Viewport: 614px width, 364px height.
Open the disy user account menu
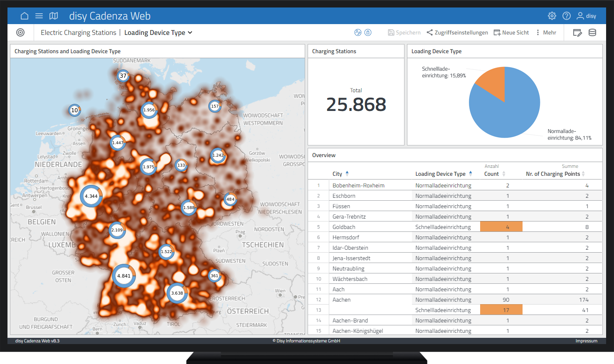586,16
